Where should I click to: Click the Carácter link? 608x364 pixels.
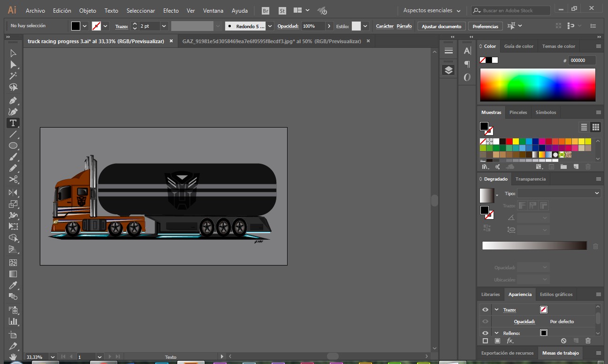point(385,26)
